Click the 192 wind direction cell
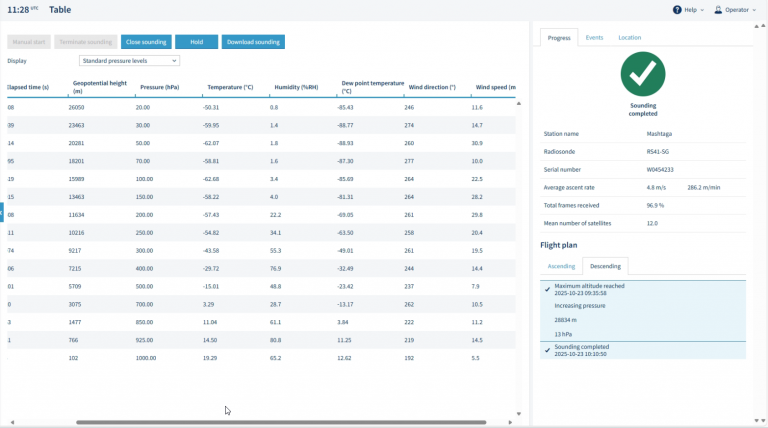Screen dimensions: 768x428 409,358
